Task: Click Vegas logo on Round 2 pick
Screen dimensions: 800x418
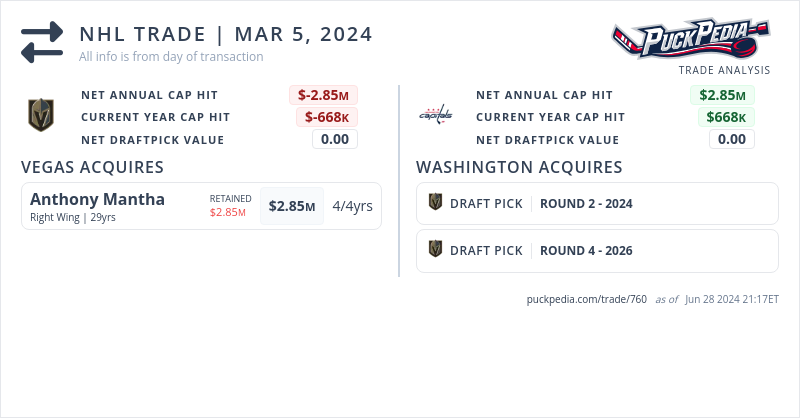Action: [x=435, y=203]
